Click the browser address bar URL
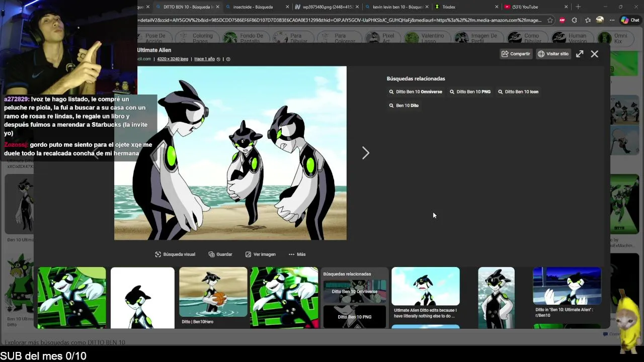The height and width of the screenshot is (362, 644). [340, 21]
